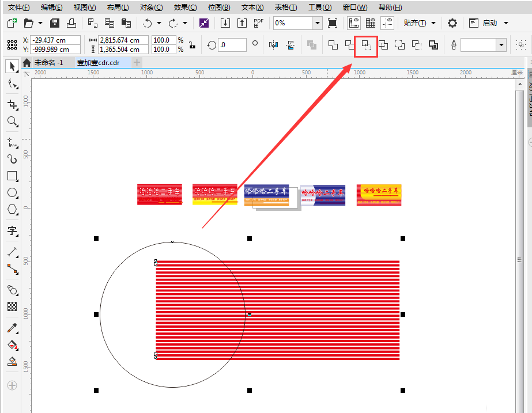Click the Weld shapes icon
This screenshot has height=413, width=532.
click(x=333, y=46)
